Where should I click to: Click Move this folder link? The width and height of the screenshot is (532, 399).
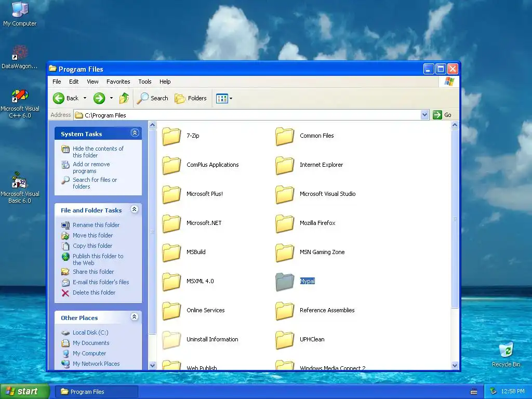[92, 235]
